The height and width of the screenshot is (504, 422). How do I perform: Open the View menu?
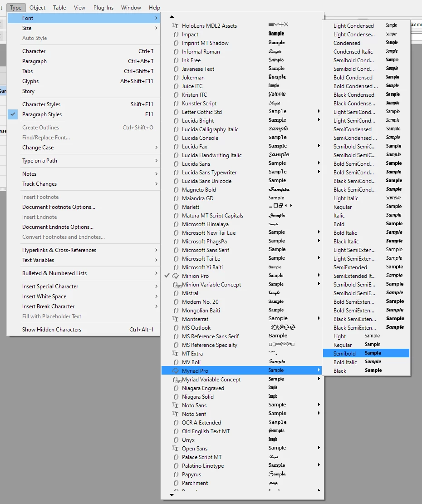point(79,7)
